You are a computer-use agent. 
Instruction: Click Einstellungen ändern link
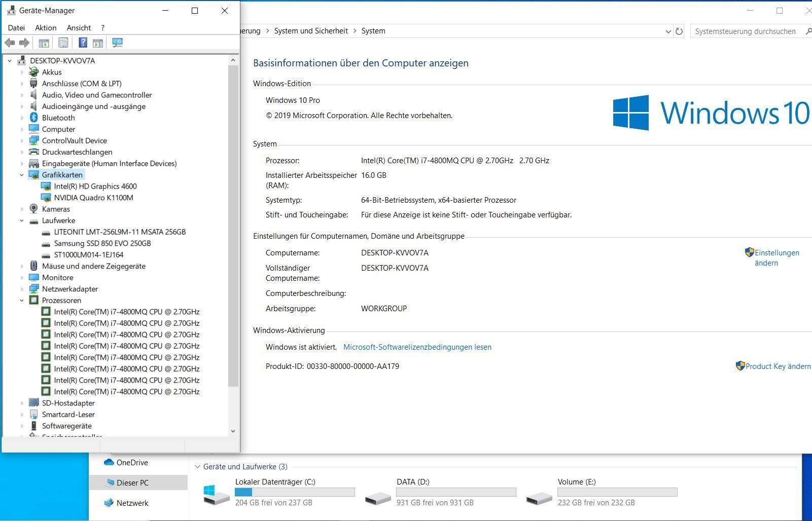776,257
